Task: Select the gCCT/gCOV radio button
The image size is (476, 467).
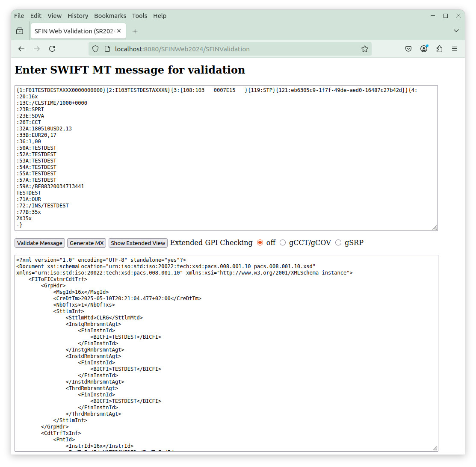Action: click(x=283, y=242)
